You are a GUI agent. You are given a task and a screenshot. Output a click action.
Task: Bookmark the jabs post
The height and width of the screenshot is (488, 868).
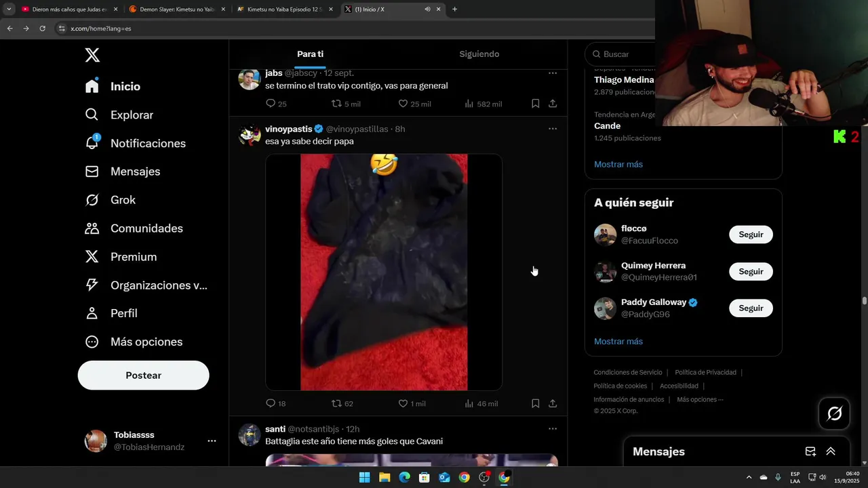point(535,104)
